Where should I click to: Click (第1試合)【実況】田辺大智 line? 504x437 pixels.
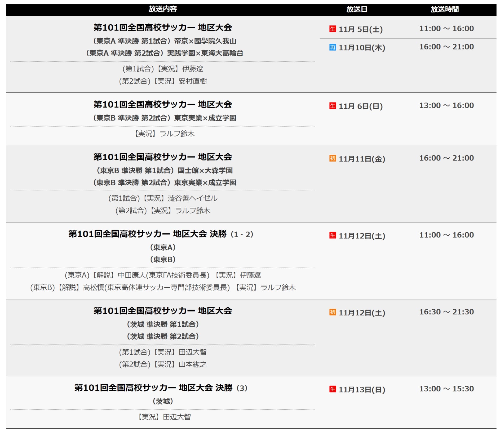(163, 352)
